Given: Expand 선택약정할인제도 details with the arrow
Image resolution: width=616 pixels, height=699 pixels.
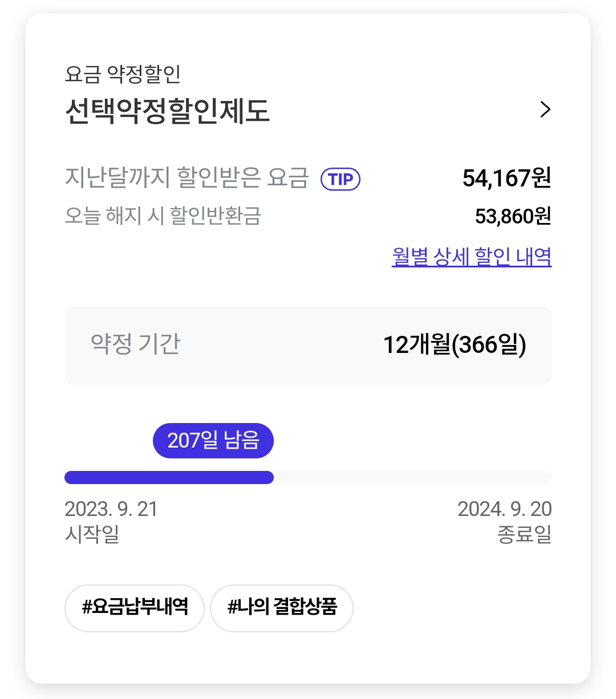Looking at the screenshot, I should pyautogui.click(x=545, y=109).
